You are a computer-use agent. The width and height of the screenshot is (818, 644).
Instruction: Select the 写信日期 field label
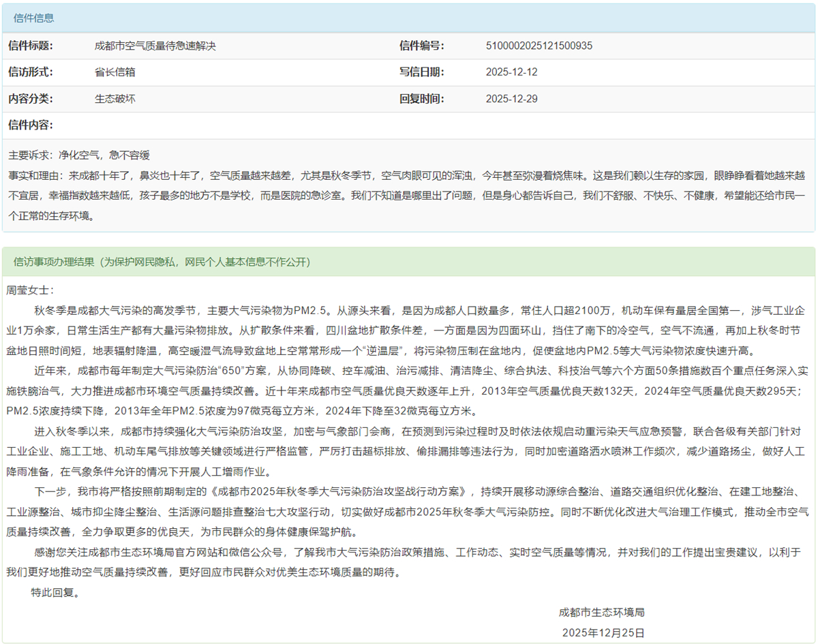point(422,72)
